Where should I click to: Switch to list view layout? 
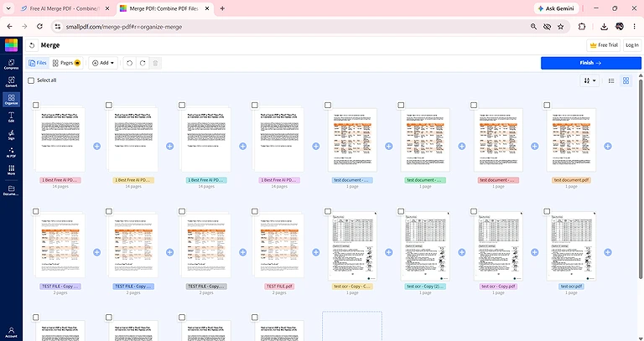click(611, 80)
